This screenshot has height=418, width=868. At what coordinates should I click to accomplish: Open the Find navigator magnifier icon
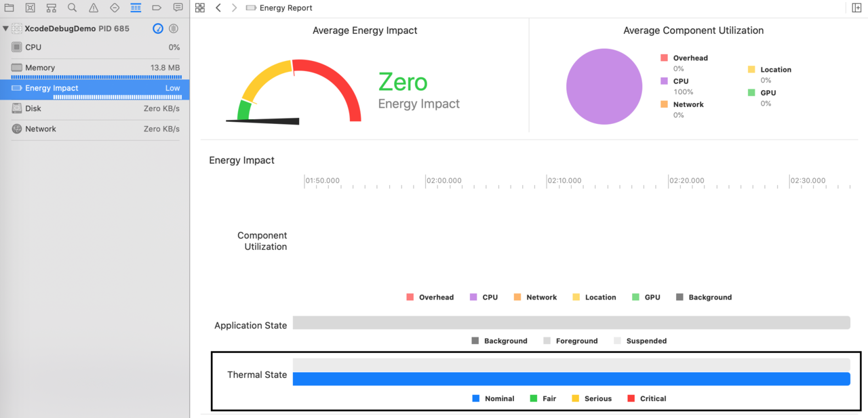pos(73,8)
